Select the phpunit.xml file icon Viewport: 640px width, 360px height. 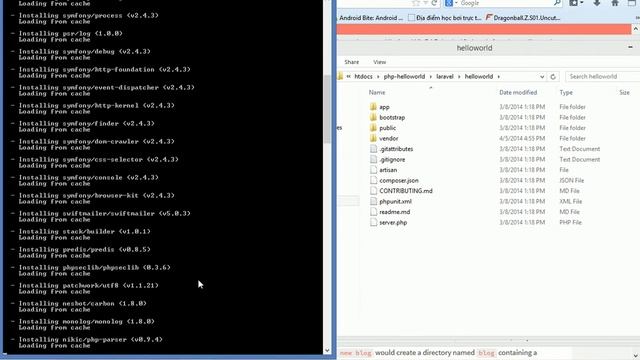[x=373, y=202]
